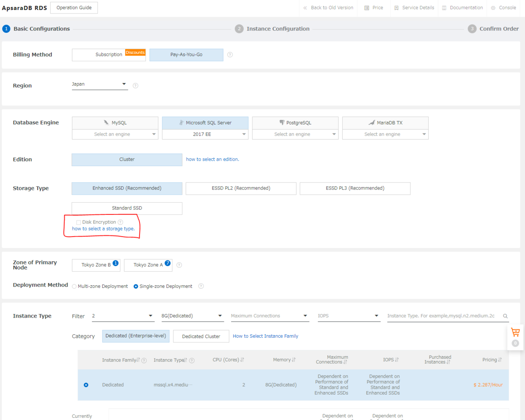Click help icon beside Region dropdown
Viewport: 525px width, 420px height.
[x=136, y=86]
